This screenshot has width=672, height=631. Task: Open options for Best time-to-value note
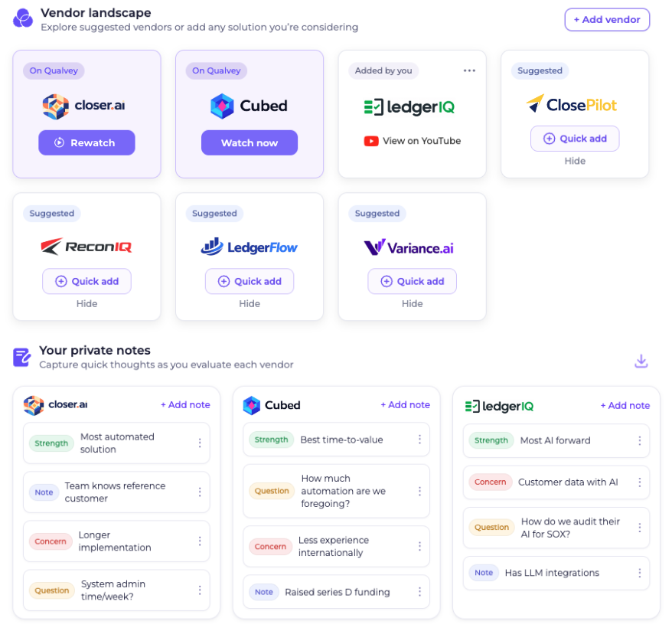point(419,440)
